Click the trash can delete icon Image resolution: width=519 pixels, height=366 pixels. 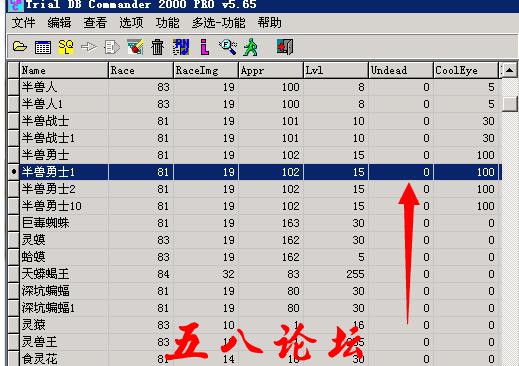coord(157,47)
